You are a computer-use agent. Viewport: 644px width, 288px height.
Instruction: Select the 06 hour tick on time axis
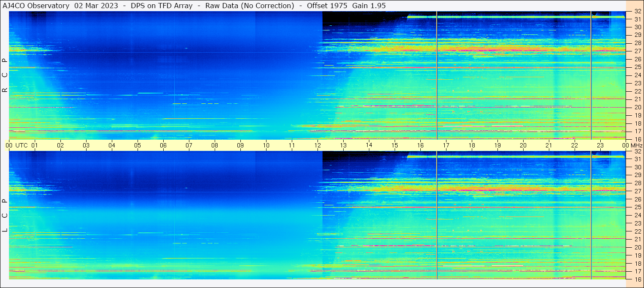(x=163, y=145)
